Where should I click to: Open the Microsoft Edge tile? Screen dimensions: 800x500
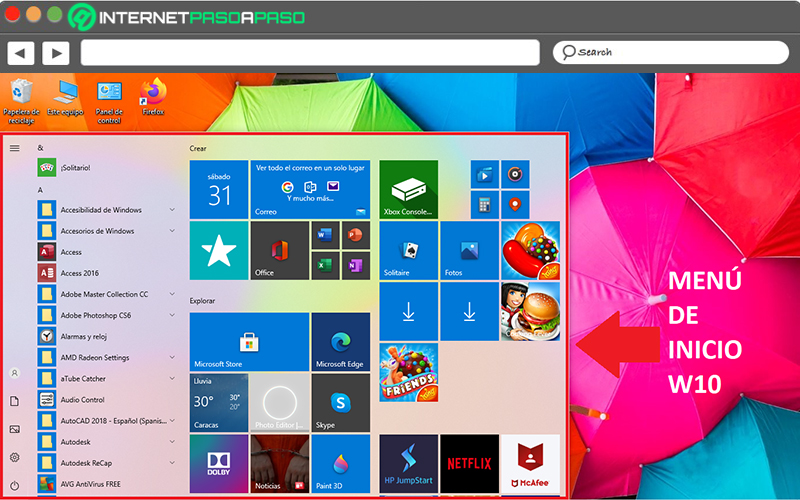pos(341,342)
